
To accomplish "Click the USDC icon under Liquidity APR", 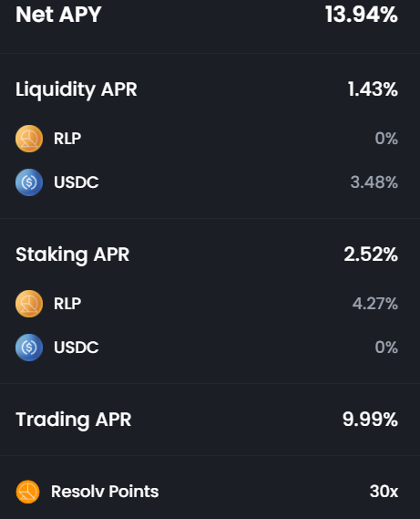I will (29, 182).
